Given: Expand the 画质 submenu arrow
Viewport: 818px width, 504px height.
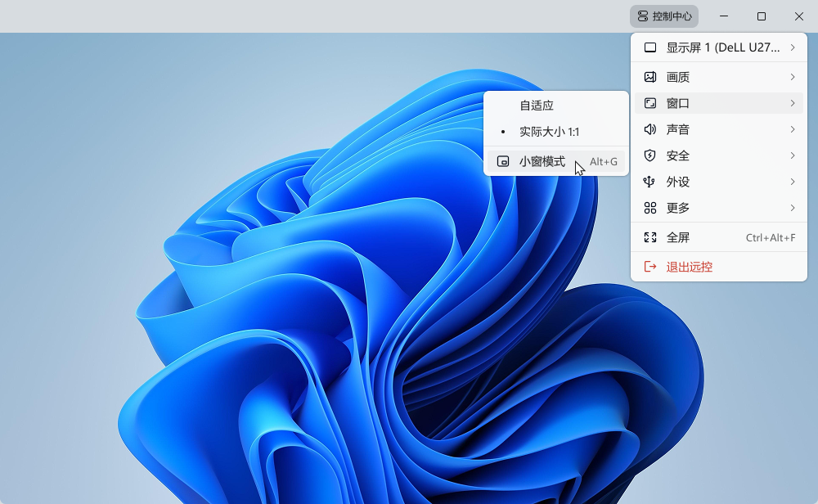Looking at the screenshot, I should 793,77.
